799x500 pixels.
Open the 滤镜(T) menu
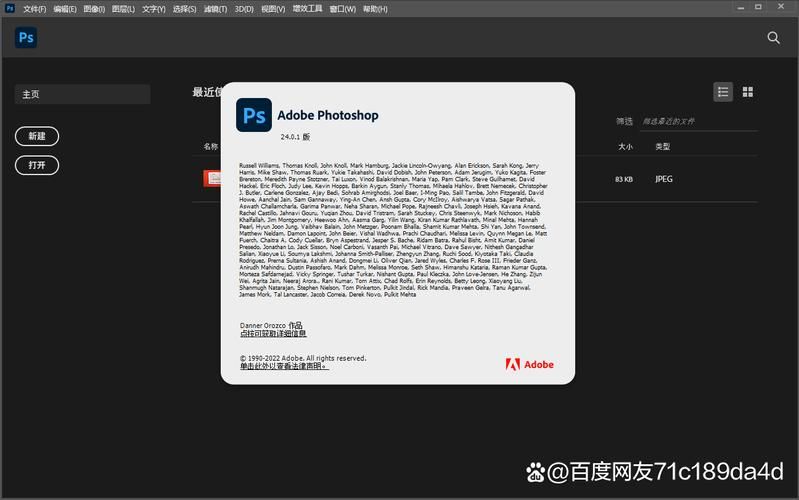(216, 9)
